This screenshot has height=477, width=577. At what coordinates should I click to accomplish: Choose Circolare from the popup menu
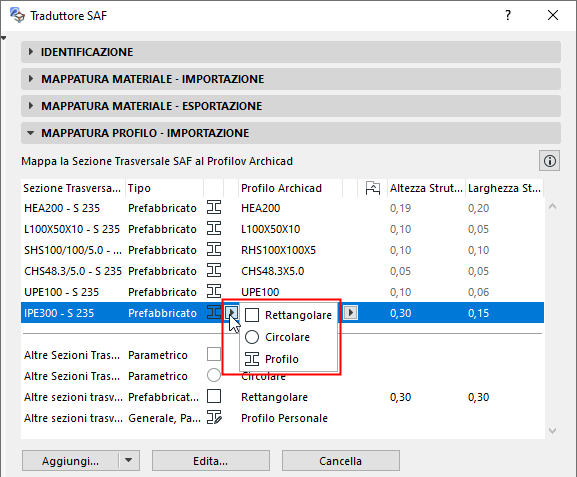(288, 337)
